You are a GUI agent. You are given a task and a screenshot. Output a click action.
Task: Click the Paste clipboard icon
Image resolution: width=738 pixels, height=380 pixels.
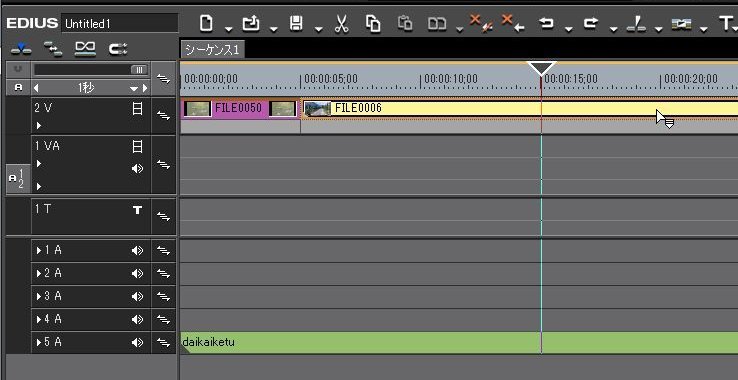[405, 23]
